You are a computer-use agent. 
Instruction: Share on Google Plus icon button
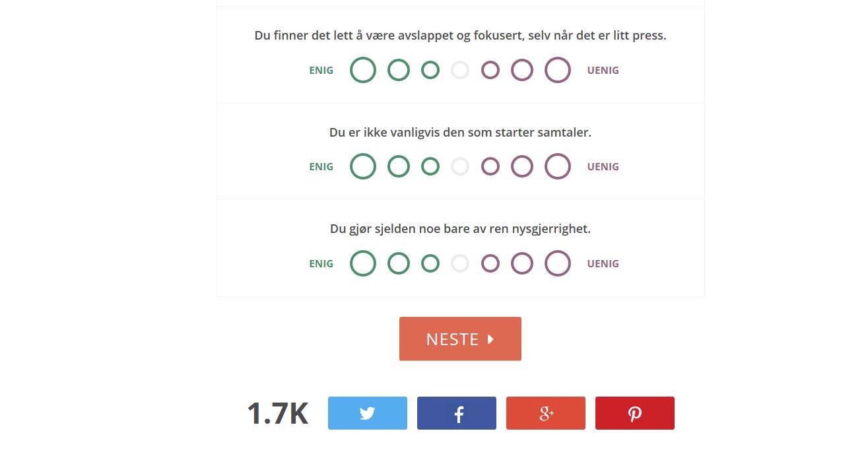point(546,413)
